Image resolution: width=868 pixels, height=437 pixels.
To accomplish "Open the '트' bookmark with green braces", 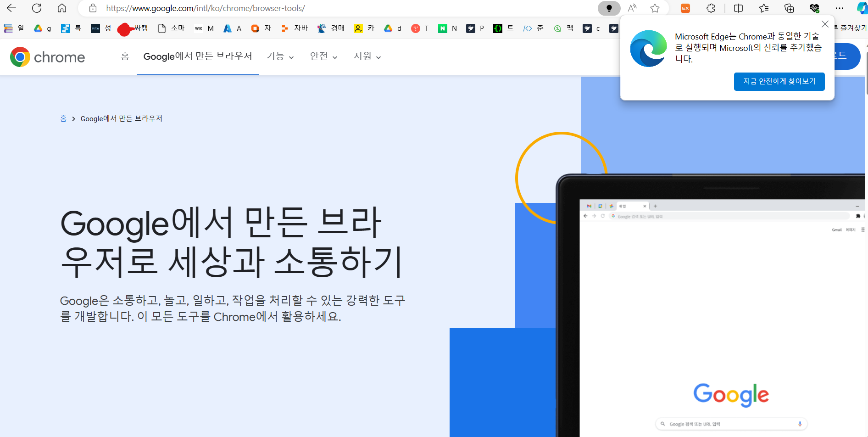I will point(503,28).
